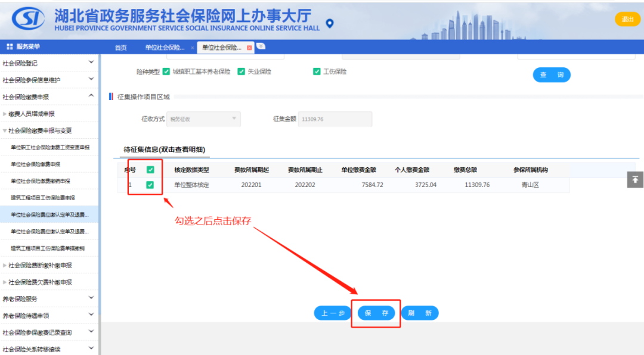The width and height of the screenshot is (644, 355).
Task: Click the 单位整体核定 table cell
Action: click(x=191, y=185)
